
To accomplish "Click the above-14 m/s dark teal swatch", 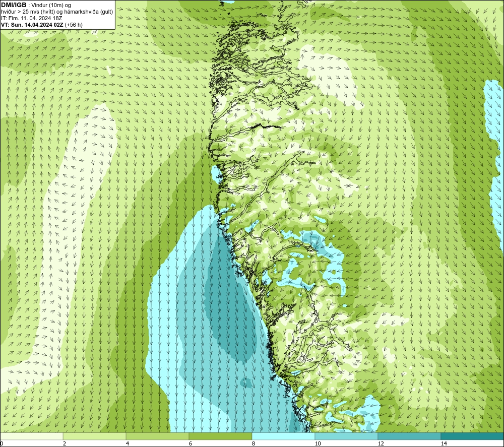I will (x=472, y=436).
